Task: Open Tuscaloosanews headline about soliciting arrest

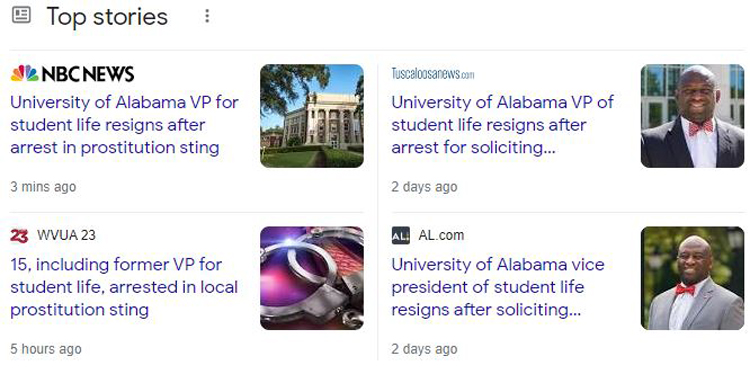Action: tap(502, 125)
